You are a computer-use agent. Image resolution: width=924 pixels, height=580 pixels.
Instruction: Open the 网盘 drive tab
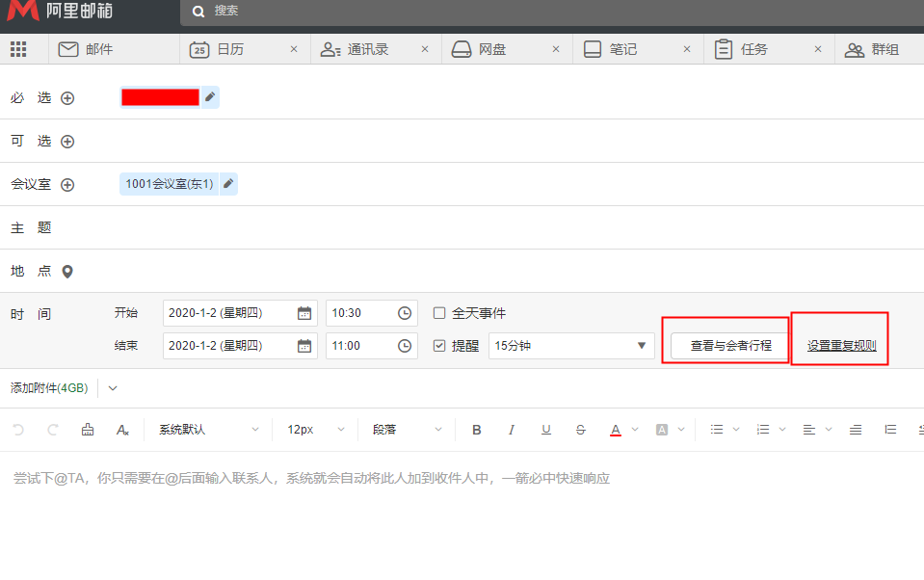click(x=491, y=49)
